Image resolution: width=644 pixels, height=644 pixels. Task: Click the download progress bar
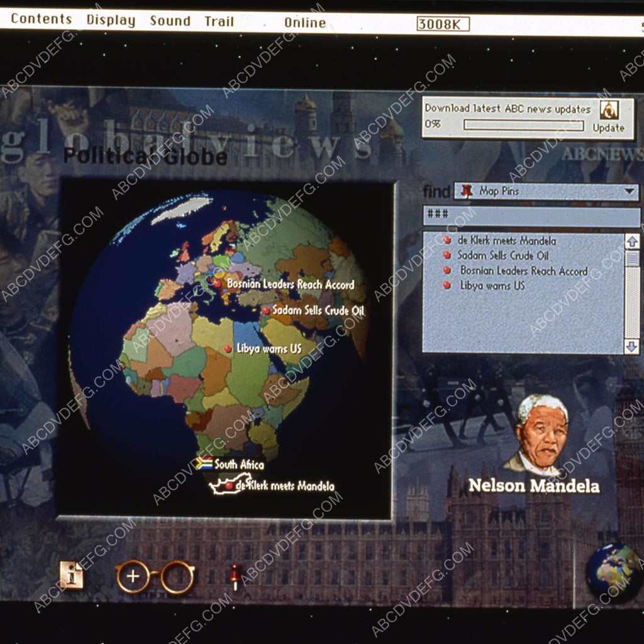click(x=523, y=125)
